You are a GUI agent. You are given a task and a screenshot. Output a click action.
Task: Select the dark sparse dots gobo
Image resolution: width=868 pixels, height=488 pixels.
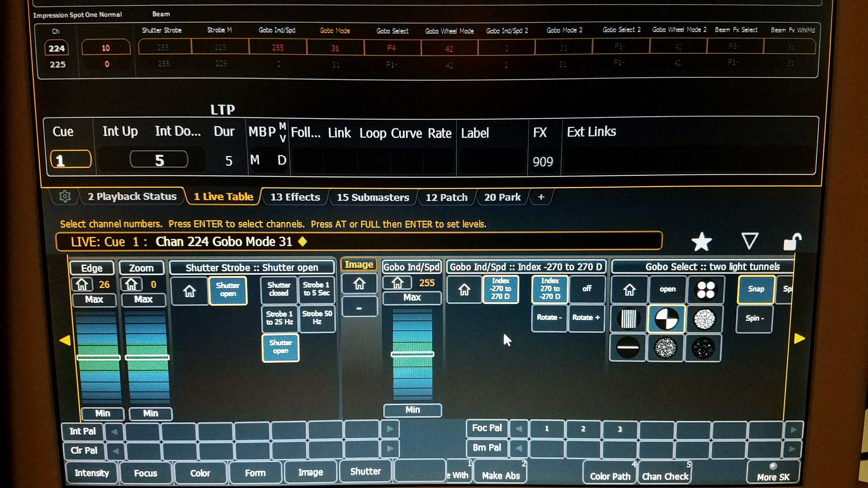[703, 348]
